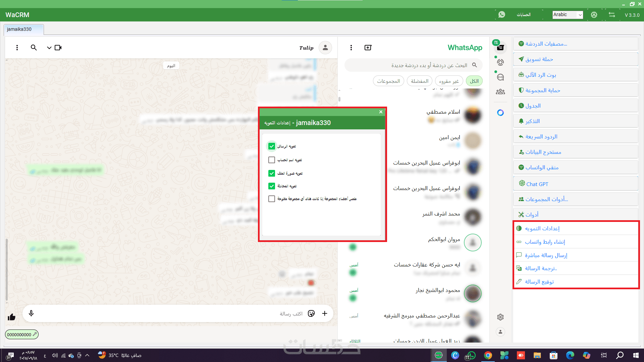Open the Arabic language dropdown
Image resolution: width=644 pixels, height=362 pixels.
point(568,15)
